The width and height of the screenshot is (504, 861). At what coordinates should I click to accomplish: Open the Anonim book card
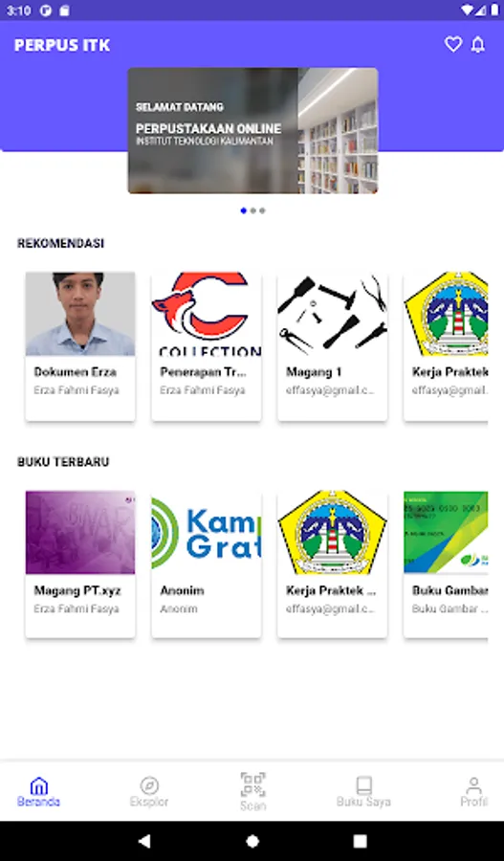tap(207, 564)
